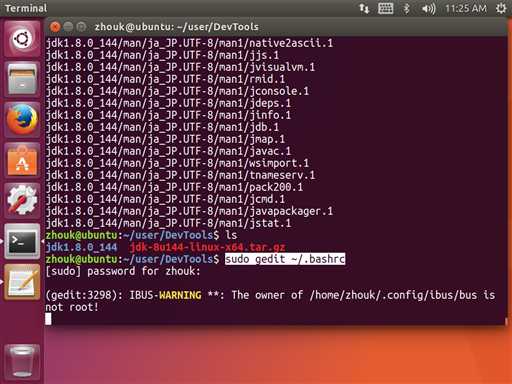This screenshot has width=512, height=384.
Task: Open the session power gear menu
Action: (501, 8)
